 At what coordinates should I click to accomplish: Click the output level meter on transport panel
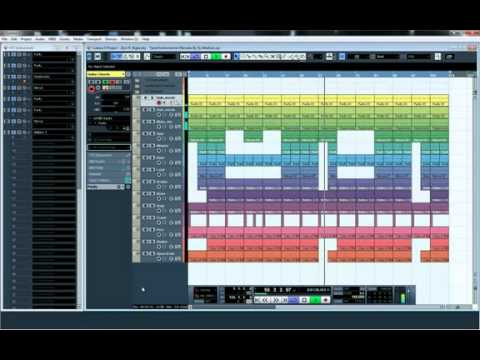(x=403, y=296)
